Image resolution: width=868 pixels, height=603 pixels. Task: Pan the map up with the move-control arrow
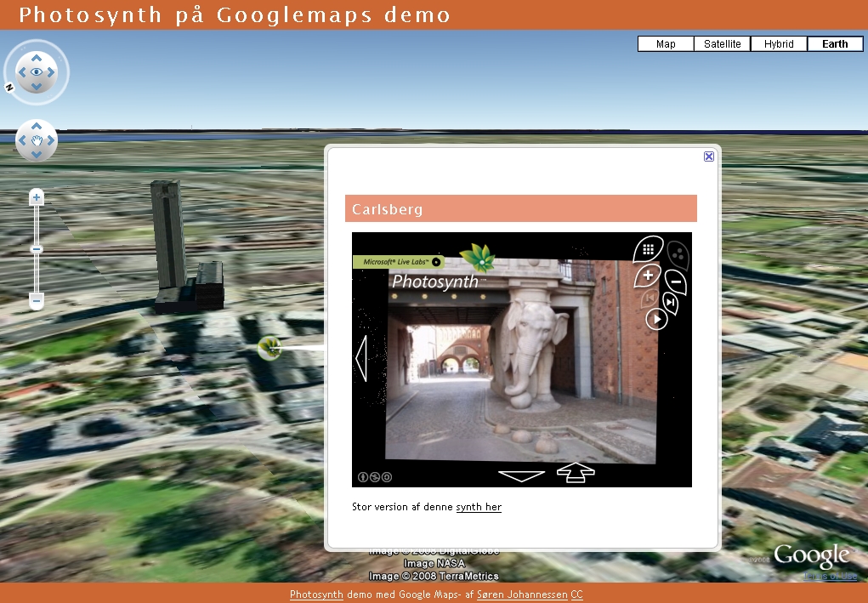click(x=37, y=126)
